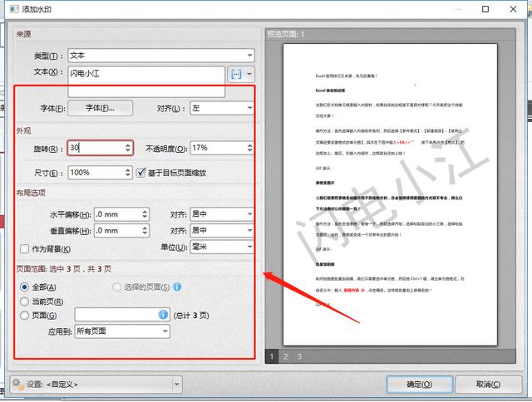The height and width of the screenshot is (402, 532).
Task: Click the 设置 gear icon
Action: pyautogui.click(x=17, y=385)
